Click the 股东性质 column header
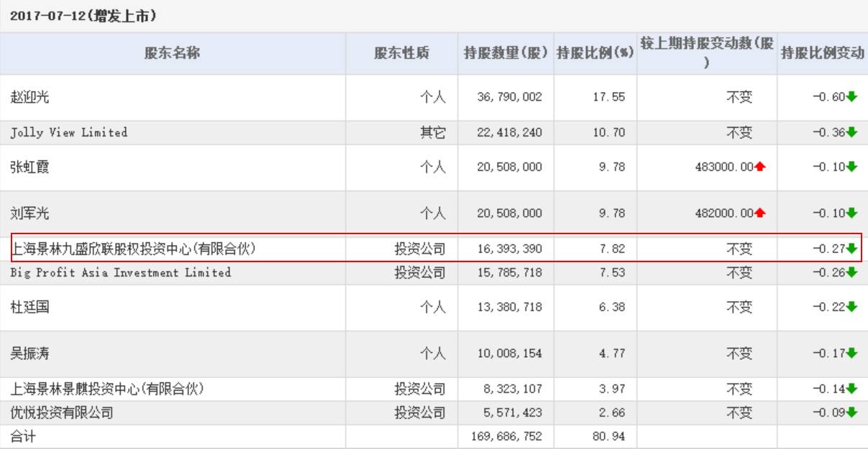This screenshot has height=449, width=868. click(x=401, y=53)
